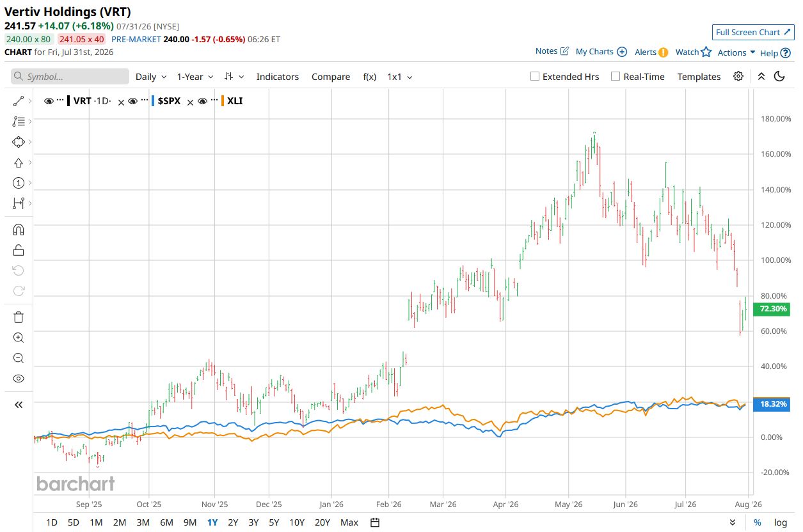This screenshot has height=532, width=803.
Task: Select the 5Y range tab
Action: click(274, 522)
